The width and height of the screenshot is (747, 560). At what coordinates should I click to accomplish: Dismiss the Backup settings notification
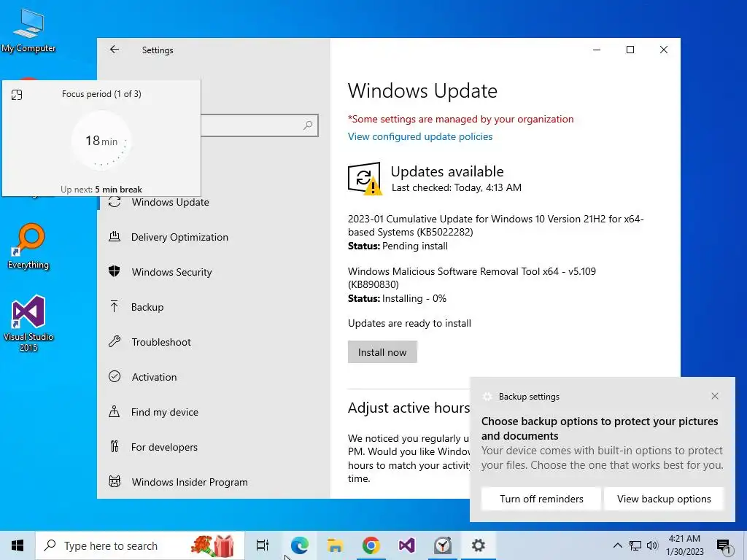click(715, 396)
